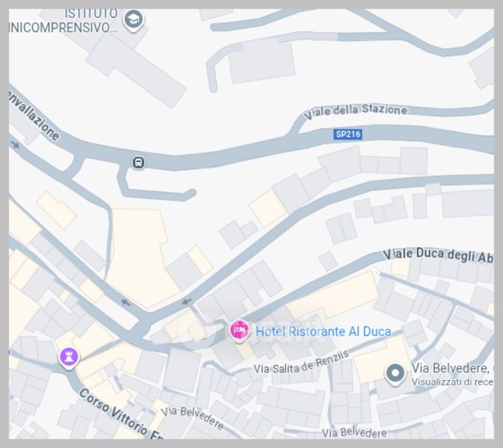Click one-way arrow on road nearest hotel marker

pos(187,301)
